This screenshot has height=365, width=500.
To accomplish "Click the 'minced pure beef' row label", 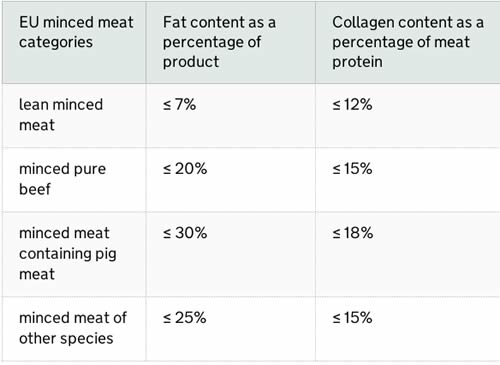I will click(62, 179).
